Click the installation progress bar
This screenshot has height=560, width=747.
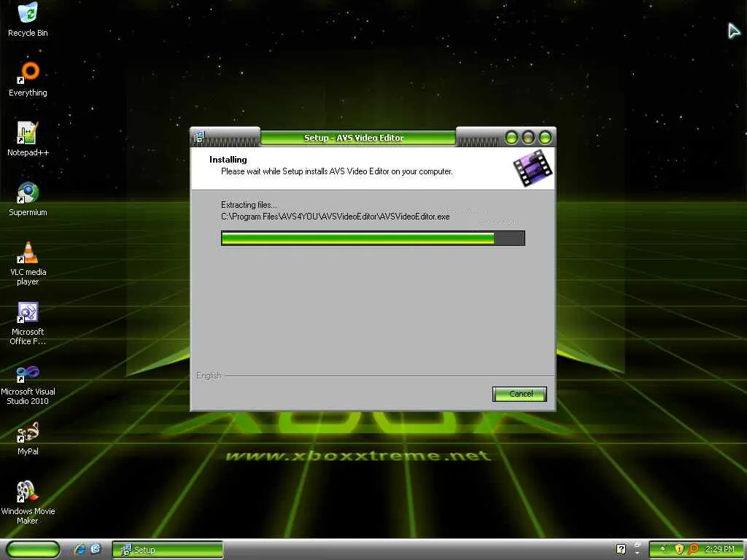coord(373,238)
